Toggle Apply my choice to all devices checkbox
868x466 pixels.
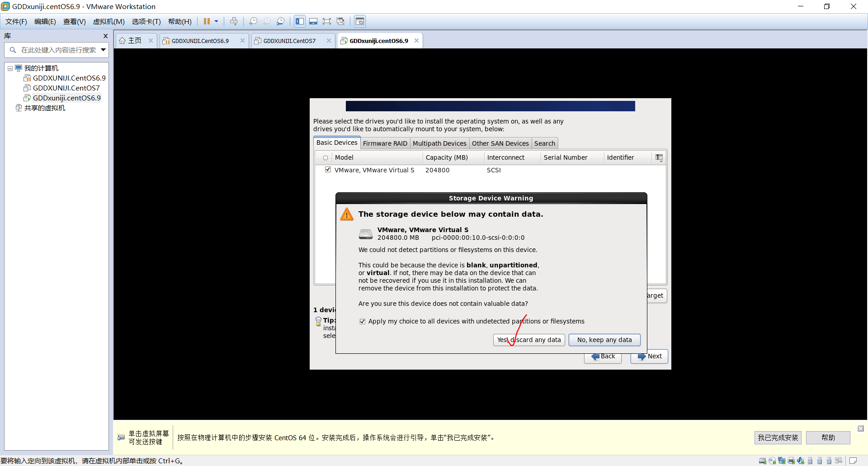tap(362, 322)
